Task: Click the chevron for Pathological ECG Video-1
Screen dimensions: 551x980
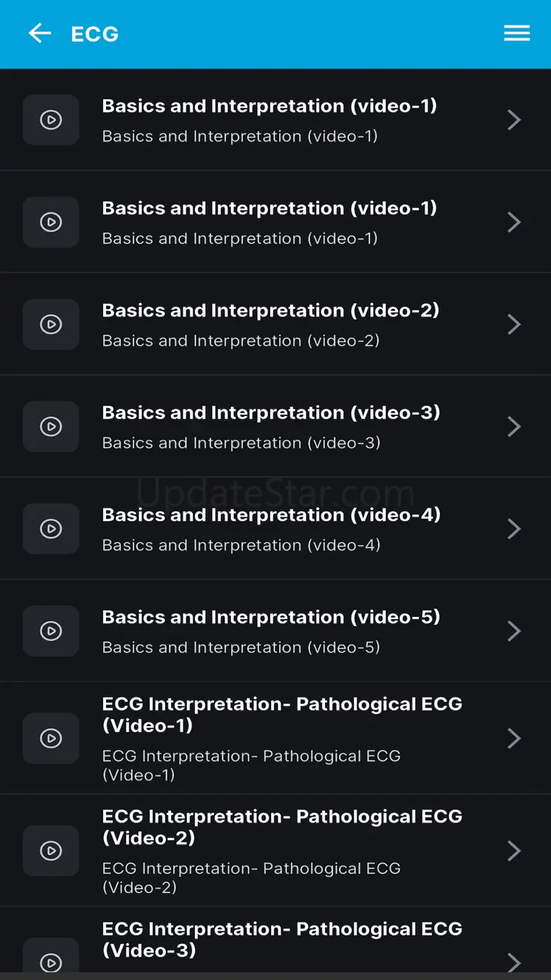Action: pos(514,738)
